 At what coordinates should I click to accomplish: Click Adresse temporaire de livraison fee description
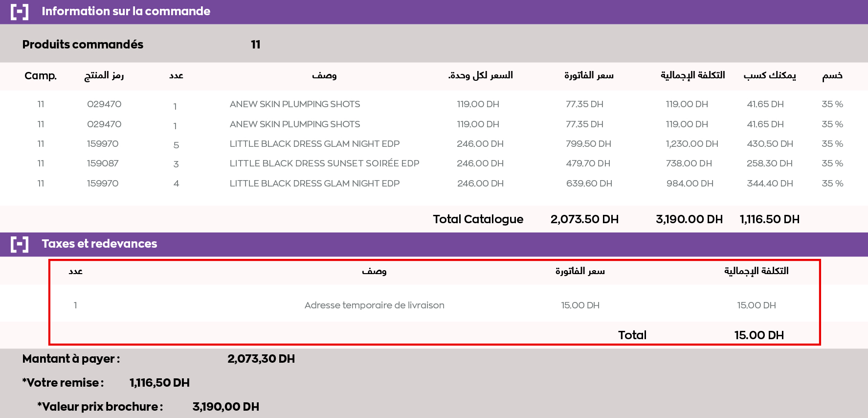(374, 305)
